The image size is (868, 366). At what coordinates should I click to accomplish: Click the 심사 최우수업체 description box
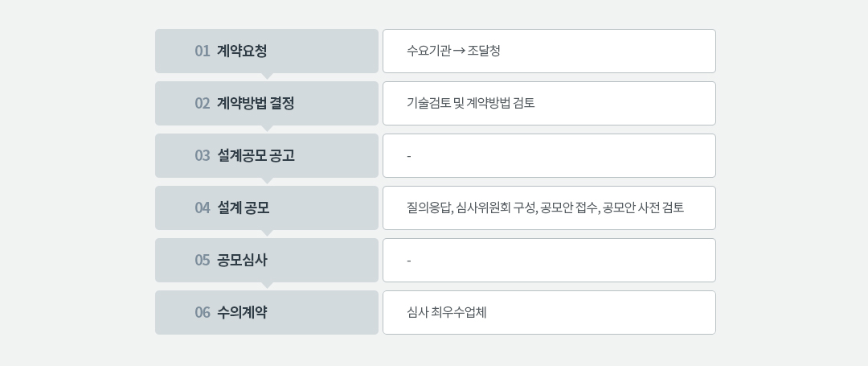[x=549, y=313]
